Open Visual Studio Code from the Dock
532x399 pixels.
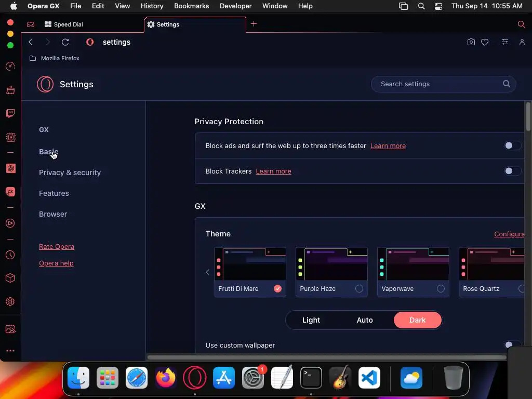pyautogui.click(x=369, y=378)
